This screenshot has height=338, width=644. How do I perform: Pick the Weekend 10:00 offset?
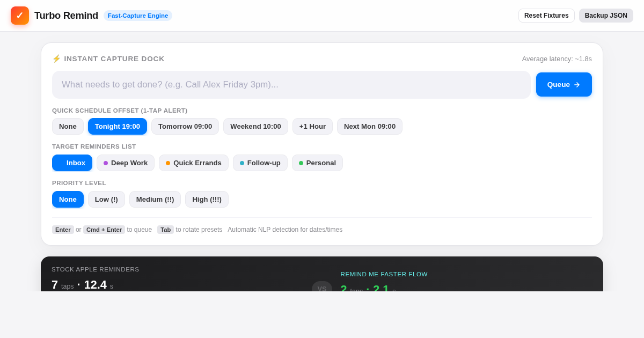pyautogui.click(x=255, y=127)
